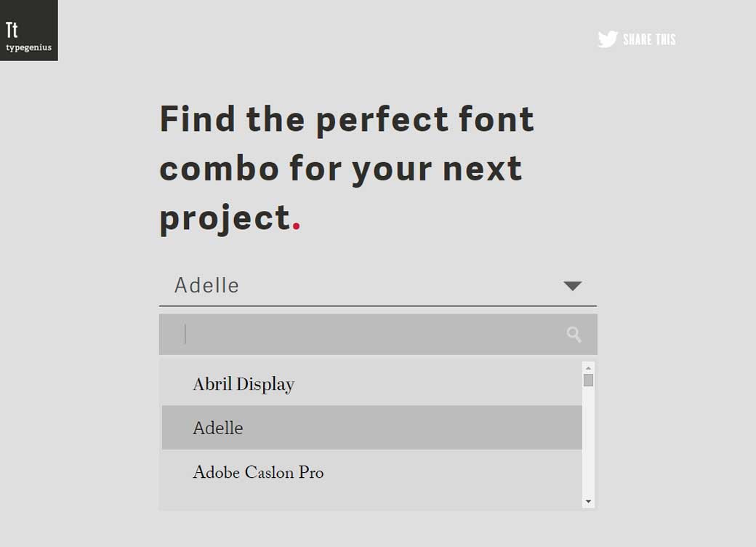Click the magnifying glass search icon
Viewport: 756px width, 547px height.
click(x=574, y=335)
